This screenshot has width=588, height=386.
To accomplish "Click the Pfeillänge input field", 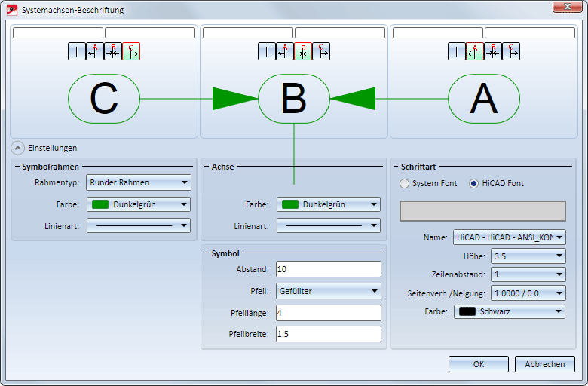I will 328,313.
